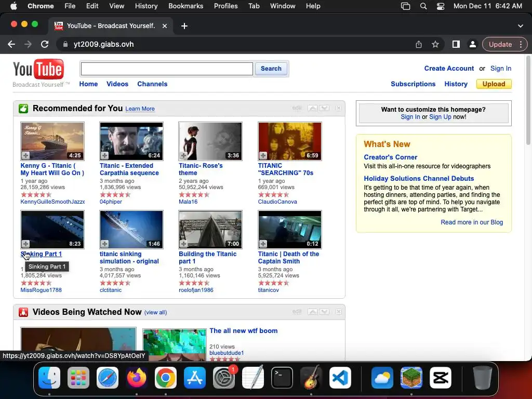Expand the Chrome tab search chevron
This screenshot has height=399, width=532.
[x=521, y=26]
